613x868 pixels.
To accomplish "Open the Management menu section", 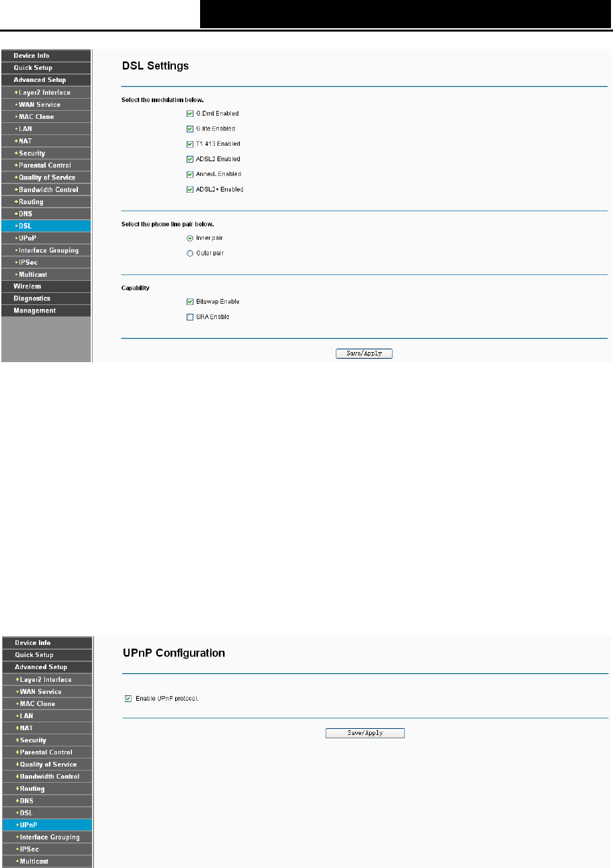I will point(46,310).
